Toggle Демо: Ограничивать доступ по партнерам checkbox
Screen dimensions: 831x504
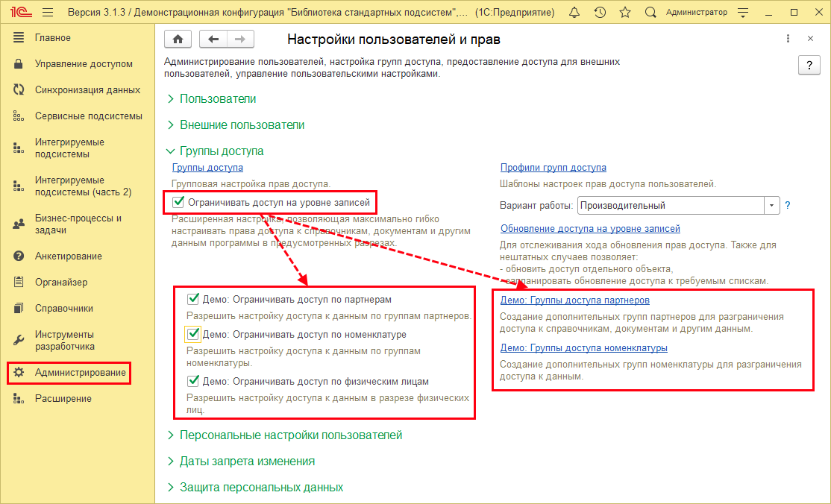[193, 299]
